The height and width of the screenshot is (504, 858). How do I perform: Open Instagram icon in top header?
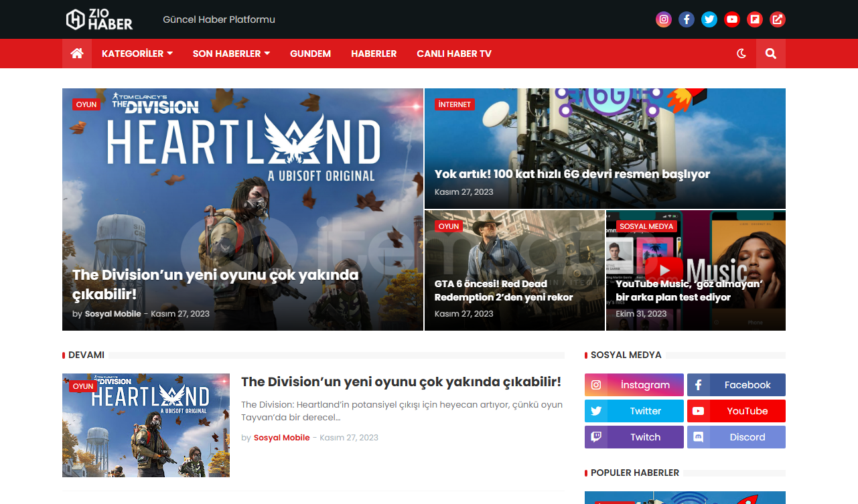pyautogui.click(x=664, y=19)
